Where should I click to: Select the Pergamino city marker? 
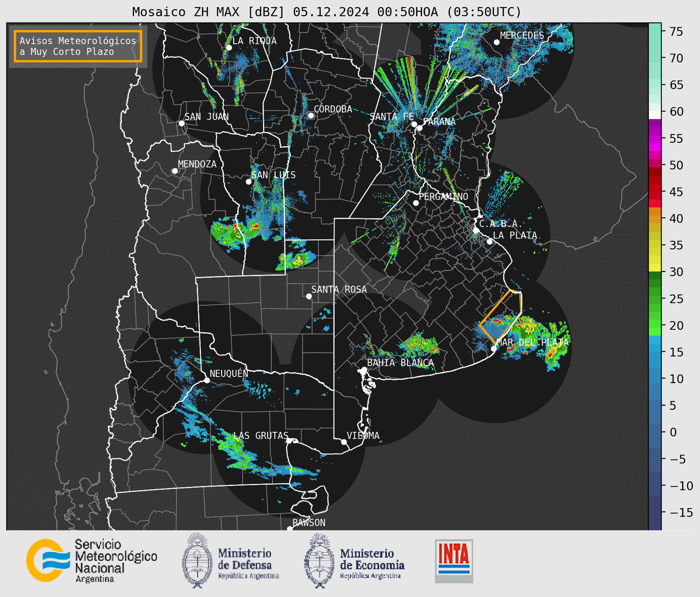(x=416, y=203)
